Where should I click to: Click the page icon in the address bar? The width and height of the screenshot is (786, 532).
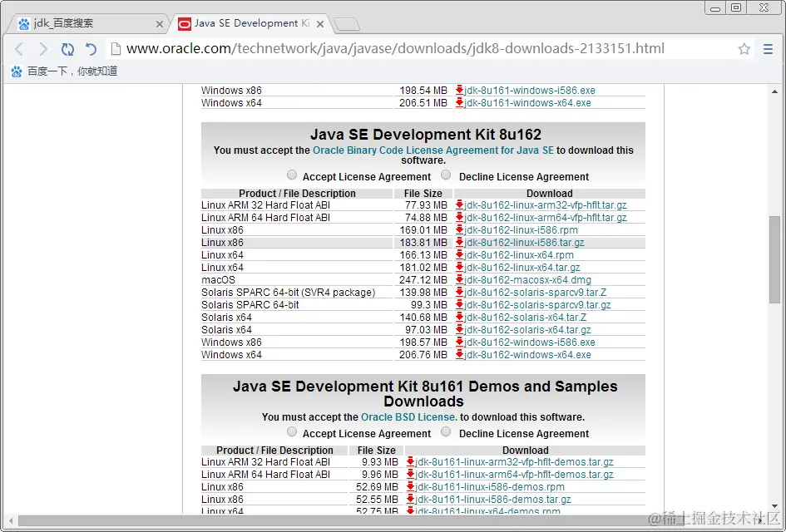pyautogui.click(x=116, y=48)
